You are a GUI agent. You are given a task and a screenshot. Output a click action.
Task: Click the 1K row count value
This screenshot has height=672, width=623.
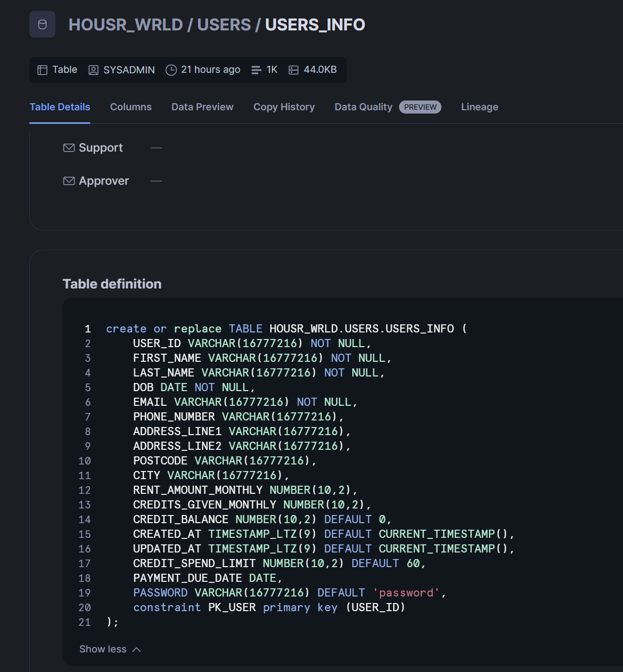pyautogui.click(x=272, y=70)
